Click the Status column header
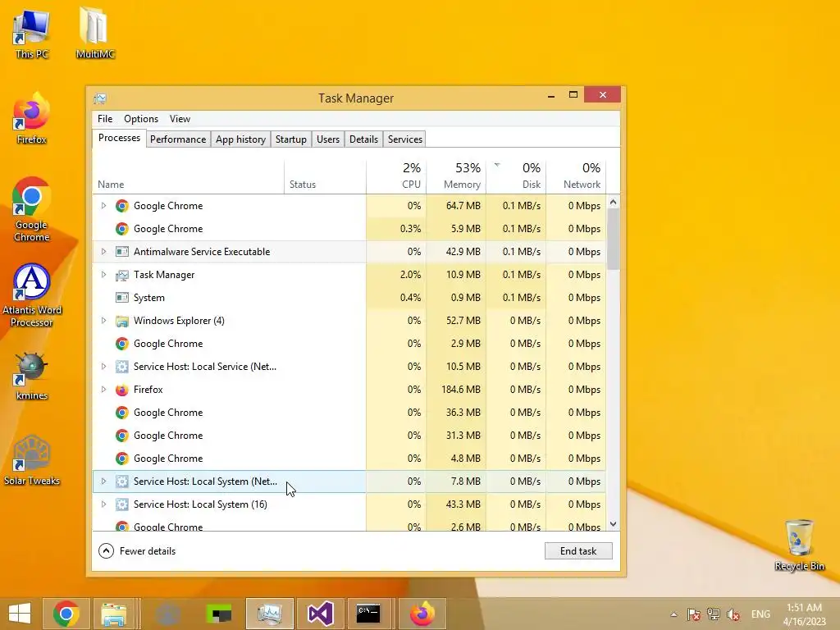This screenshot has width=840, height=630. [x=325, y=177]
